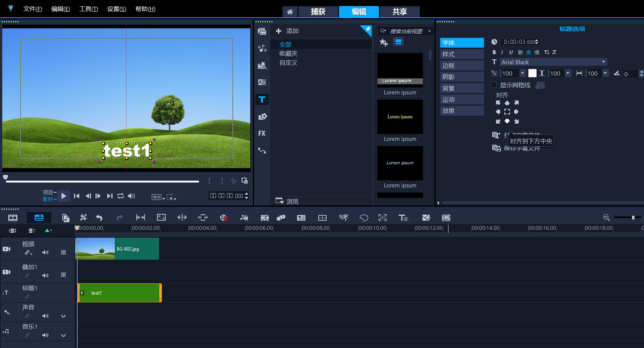Screen dimensions: 644x348
Task: Switch to the 捕获 tab
Action: click(x=318, y=12)
